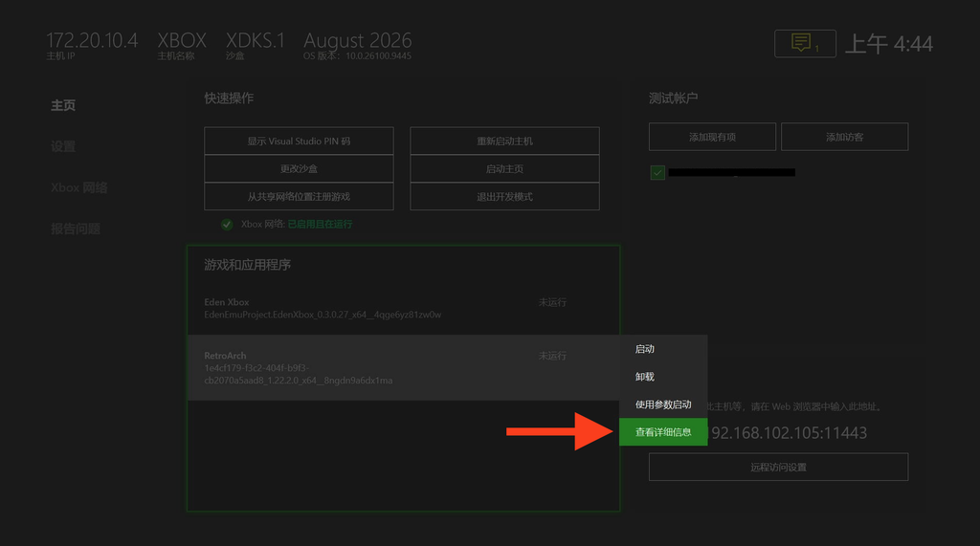Click RetroArch's 未运行 status
980x546 pixels.
click(x=552, y=356)
